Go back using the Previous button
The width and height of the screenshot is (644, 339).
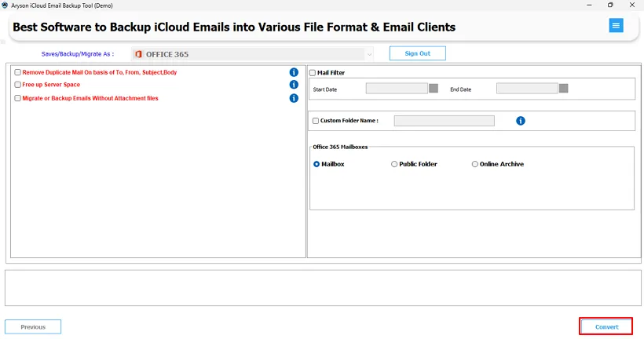click(33, 327)
